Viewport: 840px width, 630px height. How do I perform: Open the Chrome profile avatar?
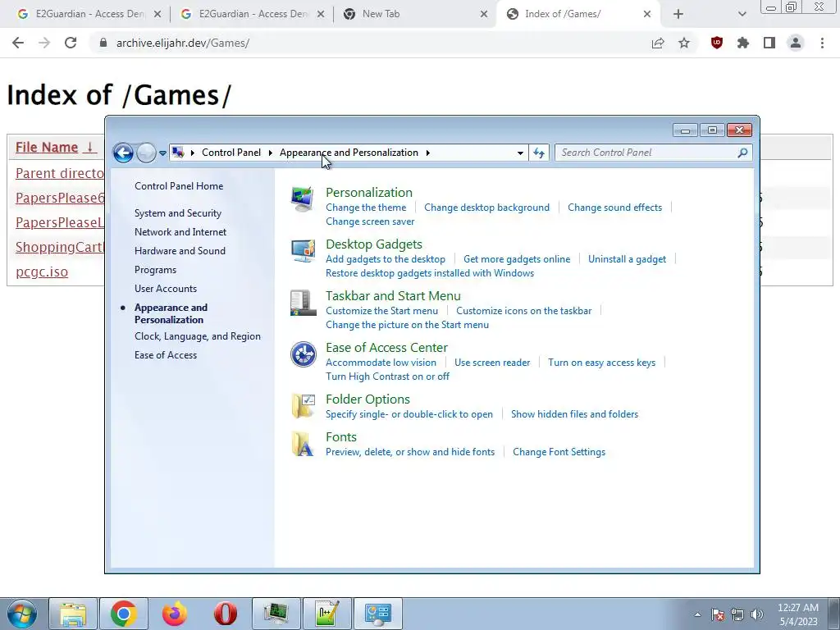coord(796,43)
